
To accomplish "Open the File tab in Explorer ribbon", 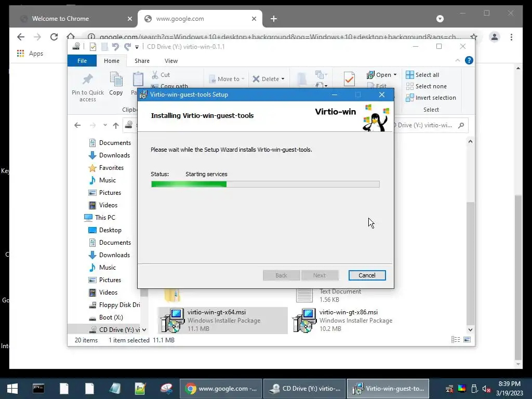I will tap(82, 61).
